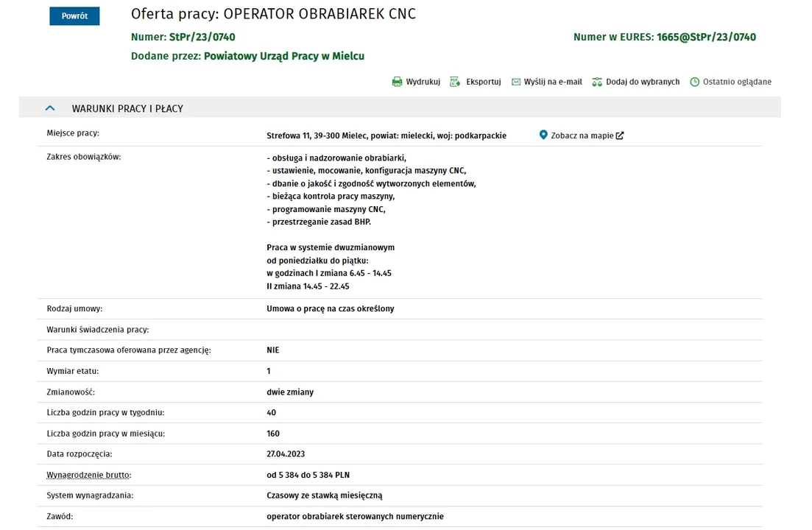The width and height of the screenshot is (812, 530).
Task: Click the Powrót back button
Action: (x=74, y=15)
